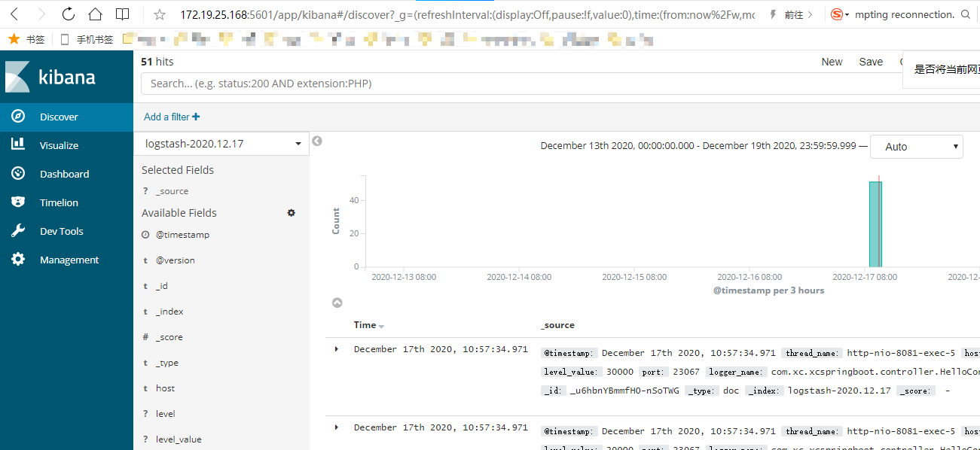This screenshot has height=450, width=980.
Task: Sort by Time column arrow
Action: click(381, 326)
